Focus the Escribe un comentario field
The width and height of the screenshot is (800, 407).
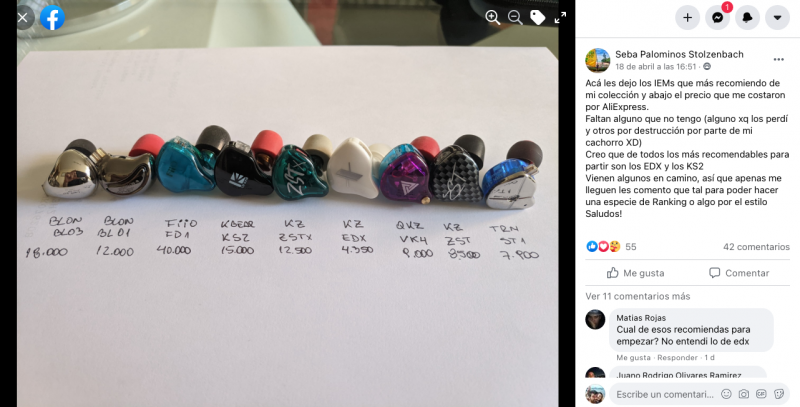point(665,394)
